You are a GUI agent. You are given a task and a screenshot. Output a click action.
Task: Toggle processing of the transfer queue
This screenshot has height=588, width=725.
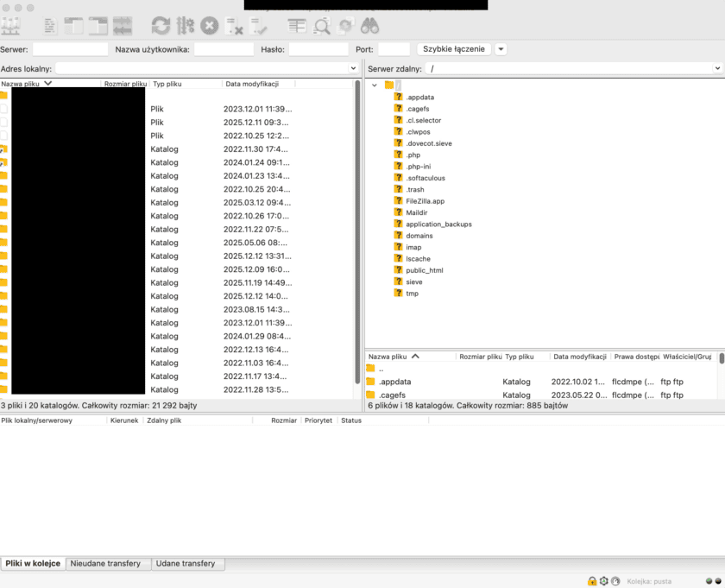(x=185, y=26)
